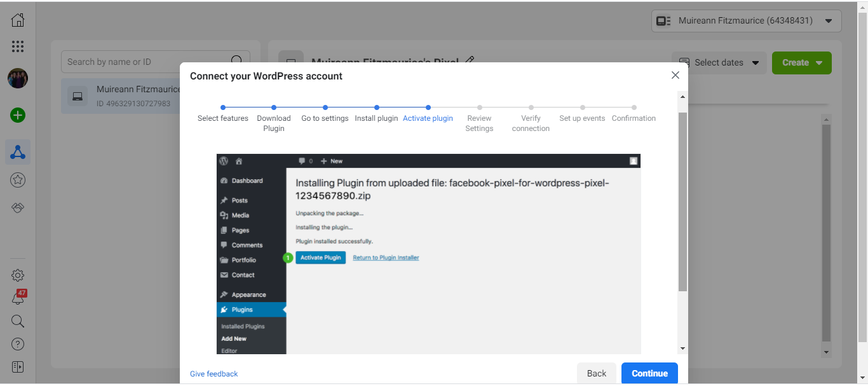The height and width of the screenshot is (386, 868).
Task: Click the Back button in dialog
Action: pos(596,373)
